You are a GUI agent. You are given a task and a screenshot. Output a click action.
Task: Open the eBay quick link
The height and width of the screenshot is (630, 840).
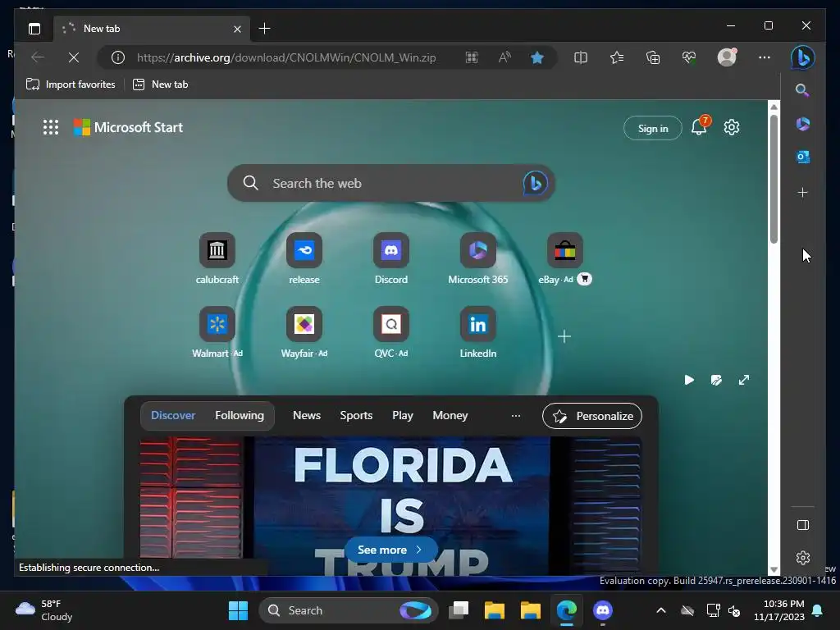(x=564, y=258)
